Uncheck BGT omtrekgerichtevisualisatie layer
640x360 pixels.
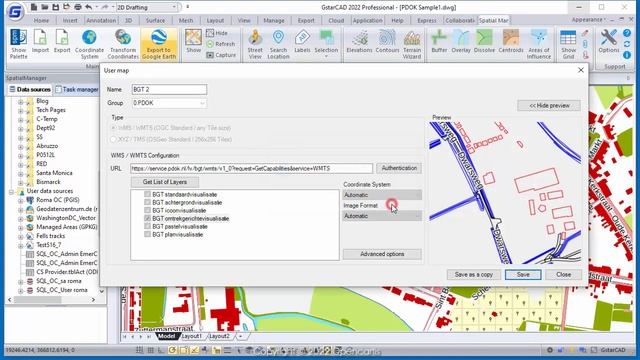point(147,218)
